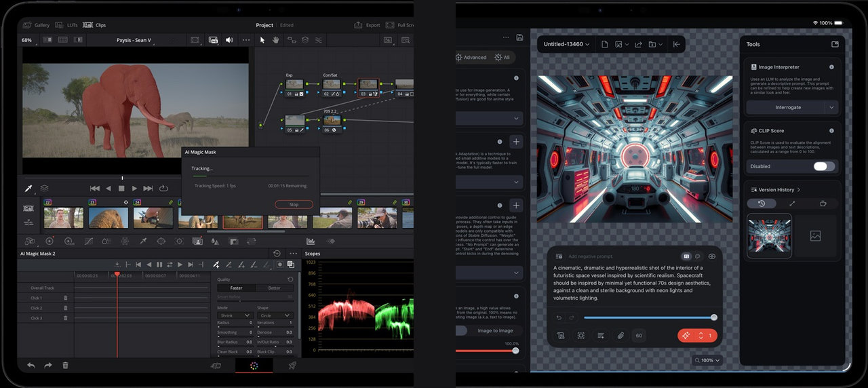This screenshot has width=868, height=388.
Task: Enable the CLIP Score toggle switch
Action: [x=824, y=166]
